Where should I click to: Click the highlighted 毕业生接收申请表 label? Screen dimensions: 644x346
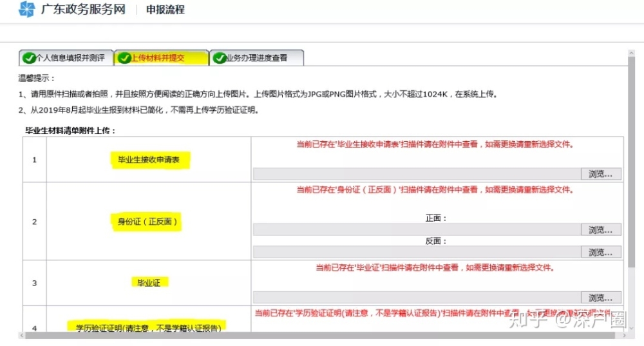pyautogui.click(x=149, y=159)
